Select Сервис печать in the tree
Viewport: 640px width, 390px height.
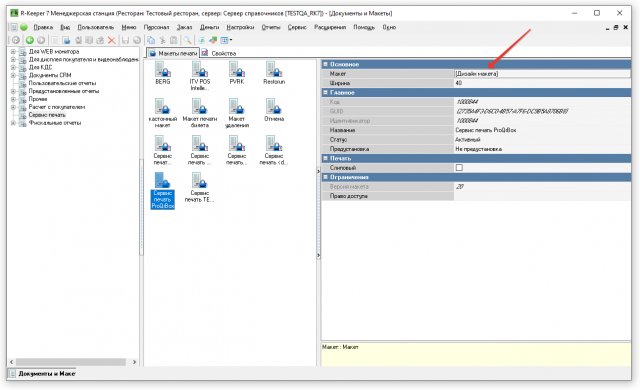47,115
